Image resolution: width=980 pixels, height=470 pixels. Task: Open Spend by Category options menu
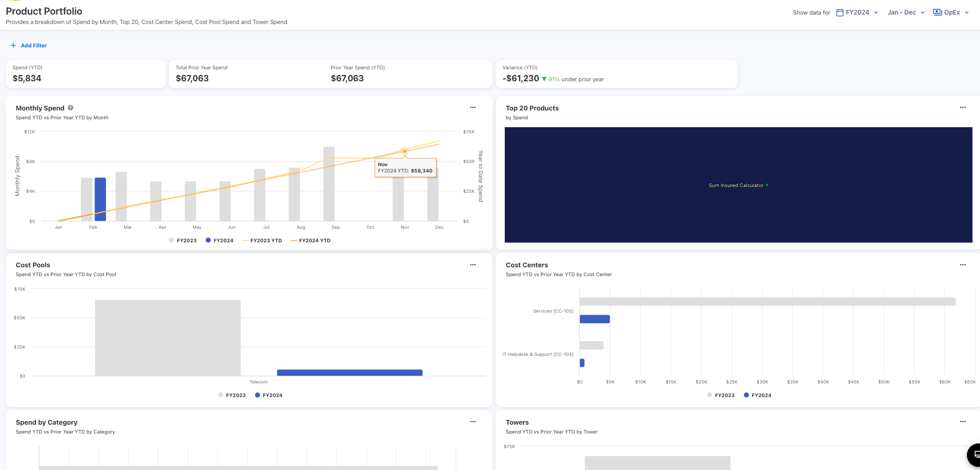tap(473, 422)
